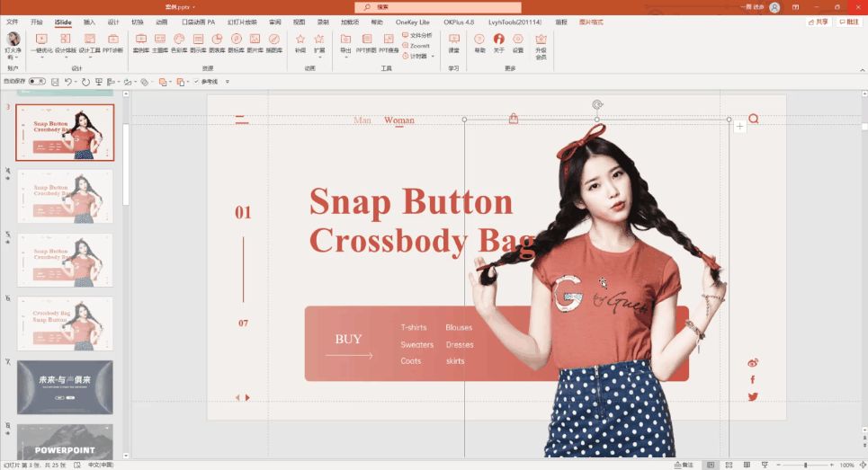The image size is (868, 470).
Task: Click the redo icon in quick access toolbar
Action: coord(85,82)
